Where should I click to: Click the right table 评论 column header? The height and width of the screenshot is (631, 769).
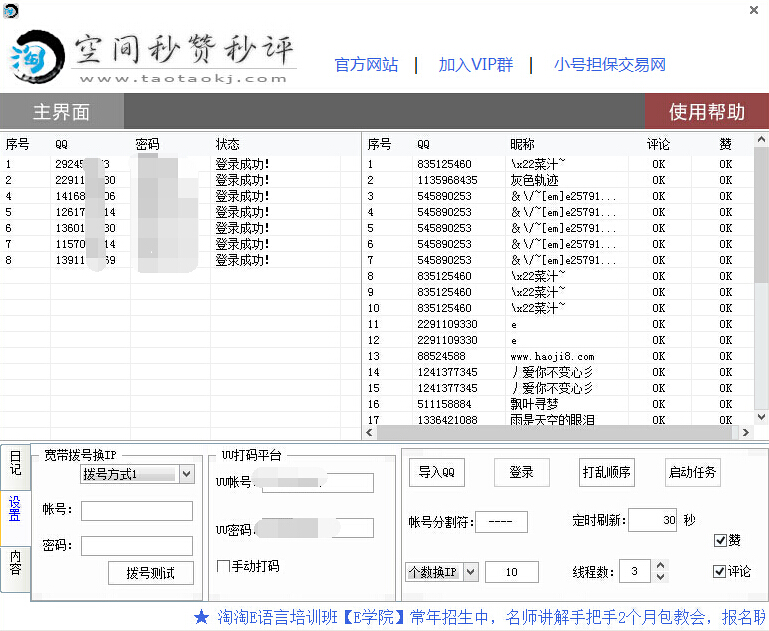(x=658, y=144)
